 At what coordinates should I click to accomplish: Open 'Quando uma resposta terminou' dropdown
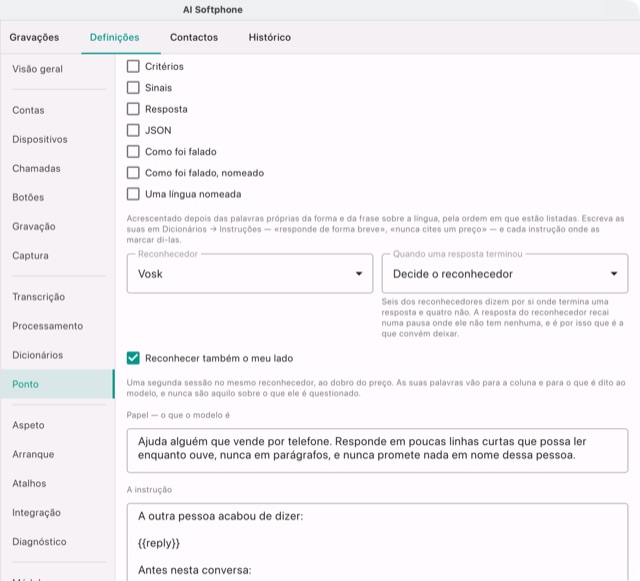tap(505, 274)
